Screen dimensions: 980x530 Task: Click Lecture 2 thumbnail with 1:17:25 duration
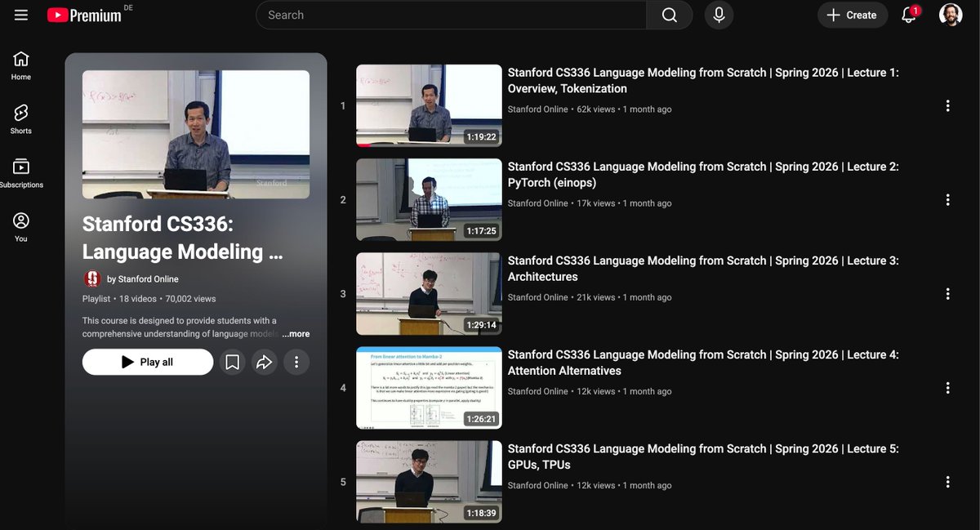tap(429, 199)
